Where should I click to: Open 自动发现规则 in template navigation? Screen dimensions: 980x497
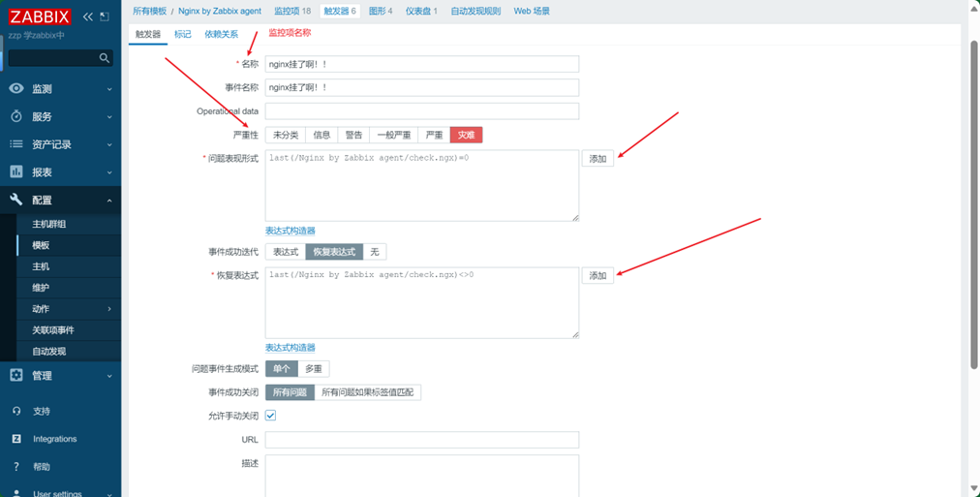pos(475,11)
